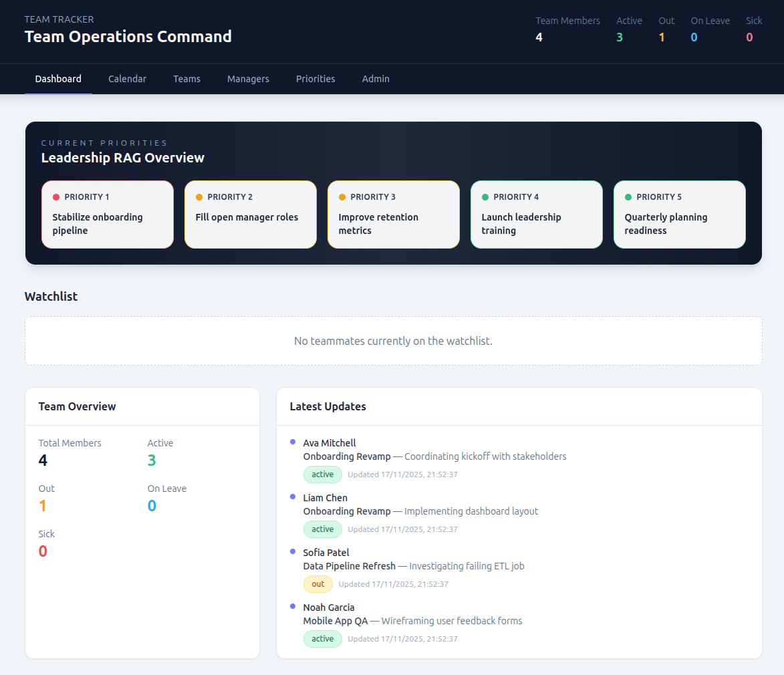This screenshot has width=784, height=675.
Task: Open the Priorities tab
Action: 315,79
